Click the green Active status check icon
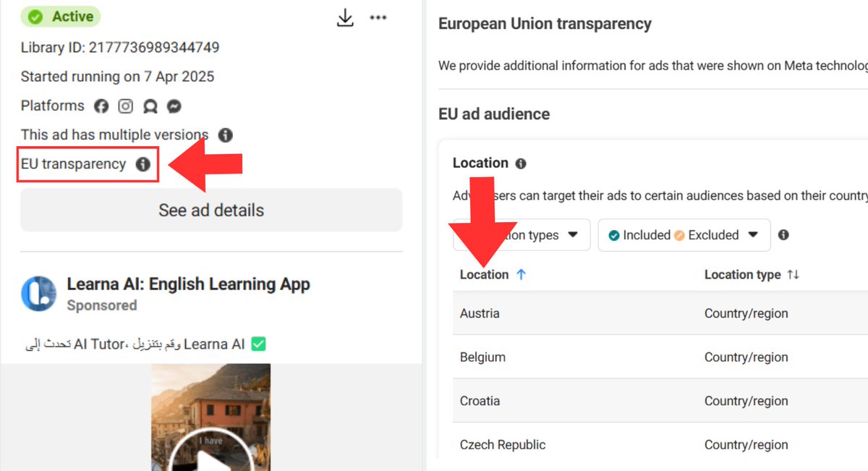868x471 pixels. tap(35, 17)
